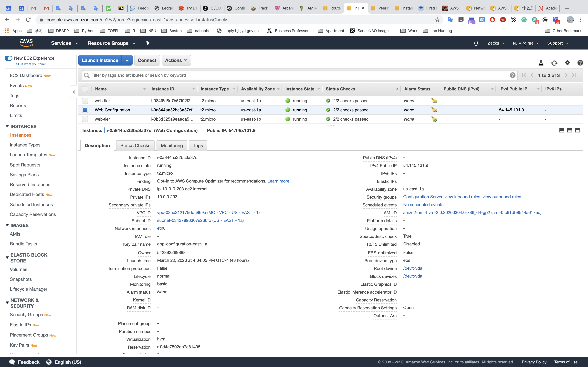
Task: Collapse the INSTANCES sidebar section
Action: pos(7,126)
